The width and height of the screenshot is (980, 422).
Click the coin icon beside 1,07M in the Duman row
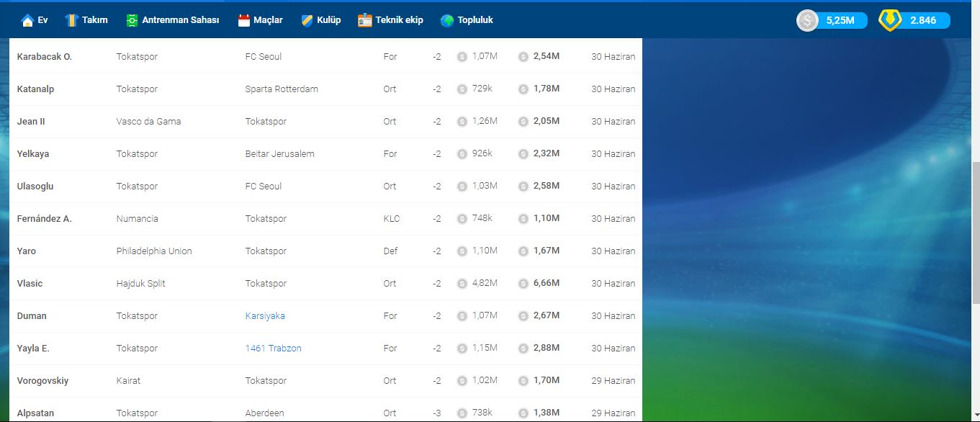462,315
